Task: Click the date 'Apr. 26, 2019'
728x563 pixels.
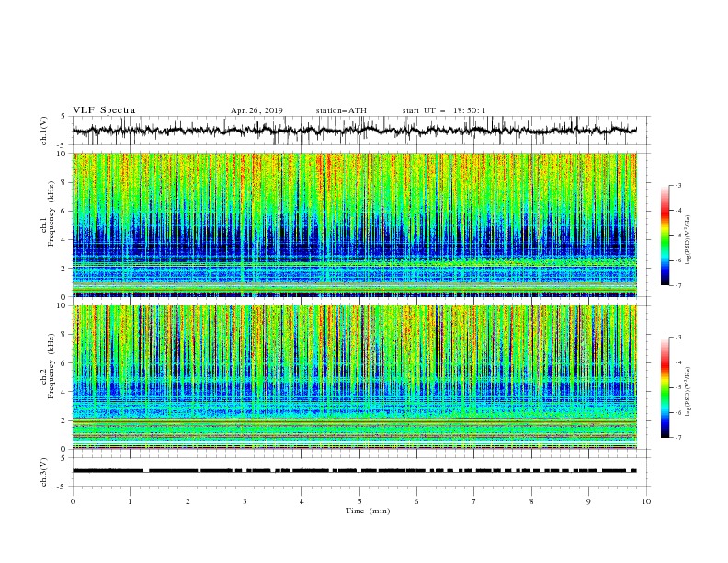Action: 256,110
